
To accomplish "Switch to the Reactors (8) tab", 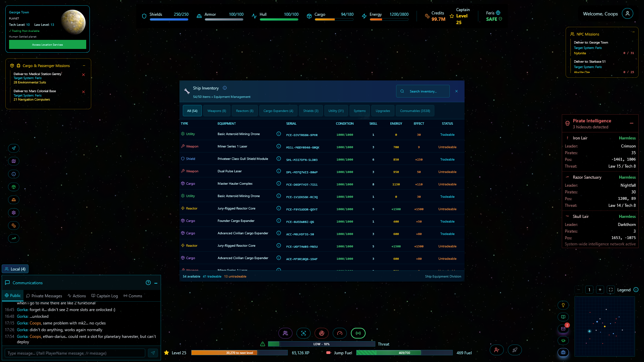I will coord(245,111).
